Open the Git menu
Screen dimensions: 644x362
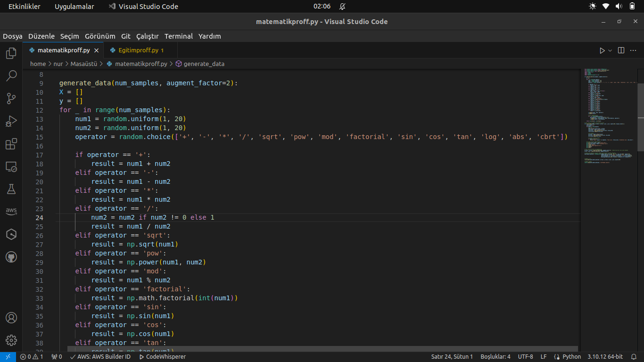(x=126, y=36)
